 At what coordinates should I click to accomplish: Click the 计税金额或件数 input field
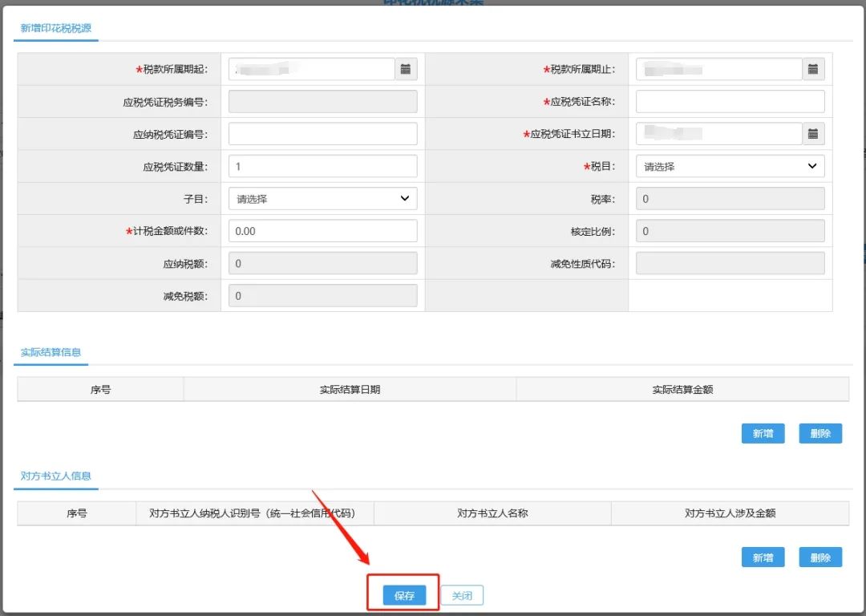click(322, 231)
